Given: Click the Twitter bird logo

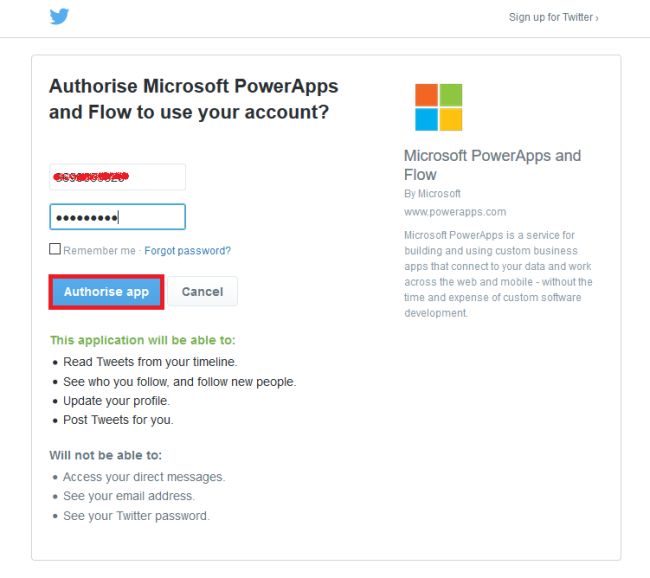Looking at the screenshot, I should pyautogui.click(x=59, y=17).
